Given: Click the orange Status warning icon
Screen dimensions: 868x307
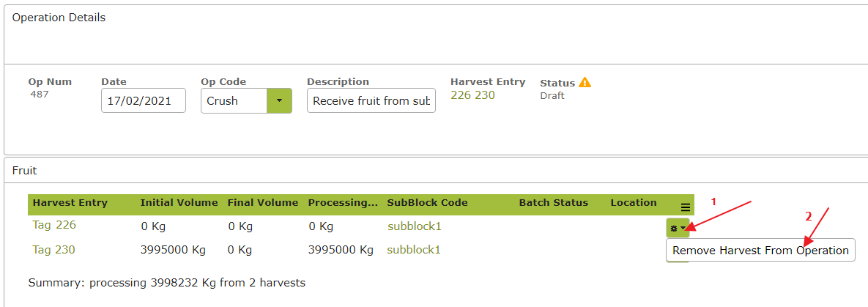Looking at the screenshot, I should tap(585, 83).
